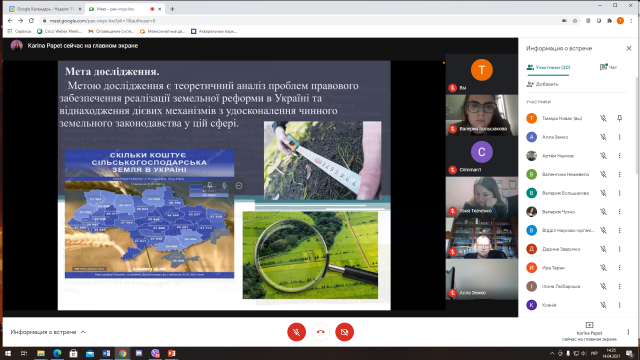This screenshot has width=640, height=360.
Task: Open more options menu in bottom bar
Action: [628, 332]
